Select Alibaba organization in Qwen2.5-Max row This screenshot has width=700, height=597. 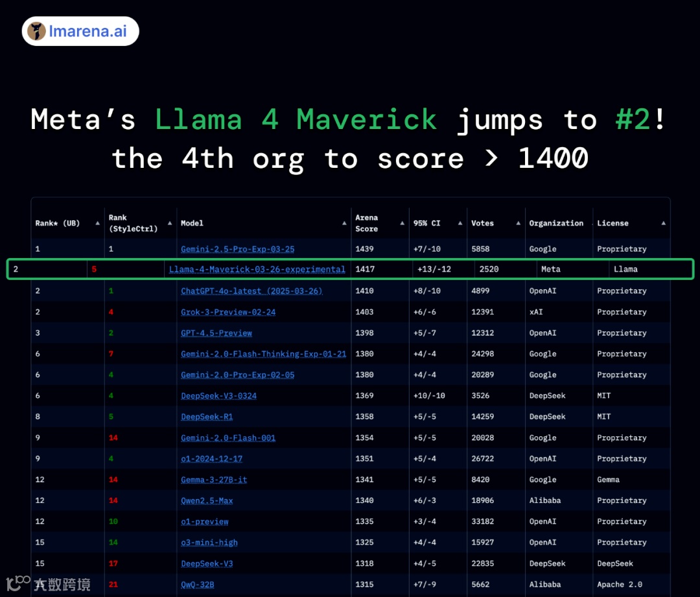(545, 501)
